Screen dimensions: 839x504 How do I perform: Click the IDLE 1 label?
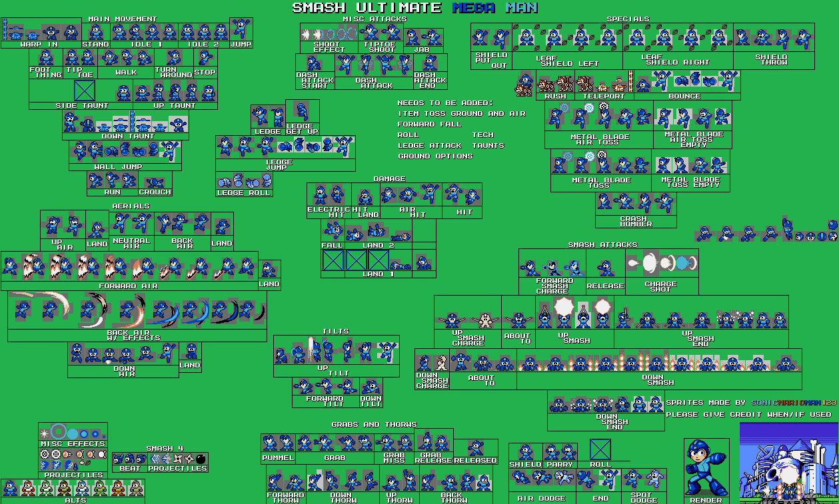click(147, 44)
